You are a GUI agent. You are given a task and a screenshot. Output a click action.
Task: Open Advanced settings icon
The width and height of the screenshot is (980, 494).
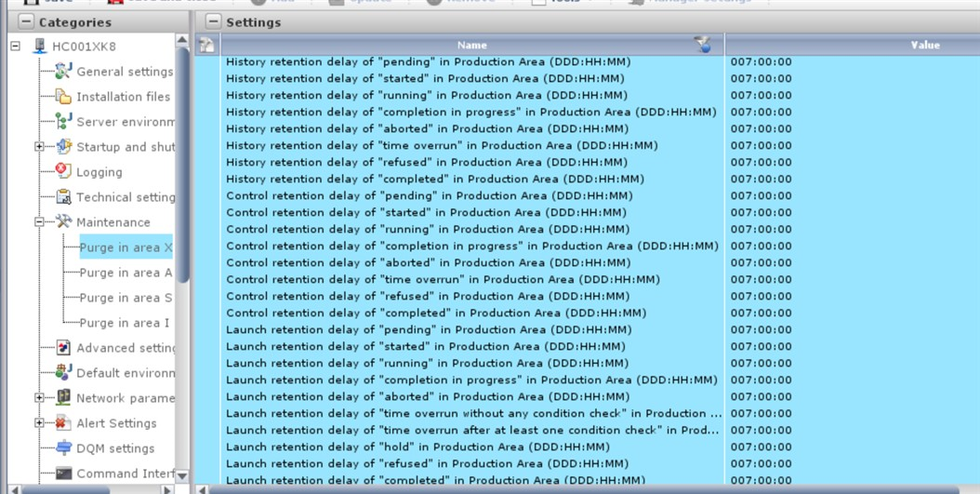63,347
